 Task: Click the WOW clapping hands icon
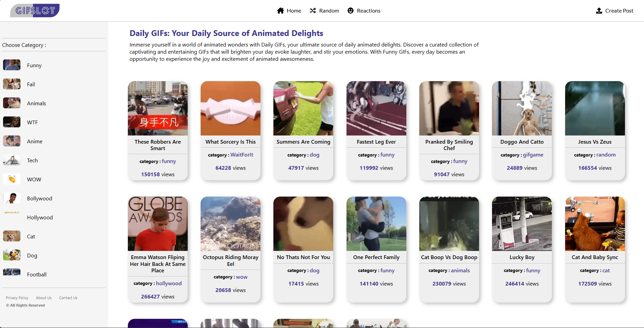(12, 179)
